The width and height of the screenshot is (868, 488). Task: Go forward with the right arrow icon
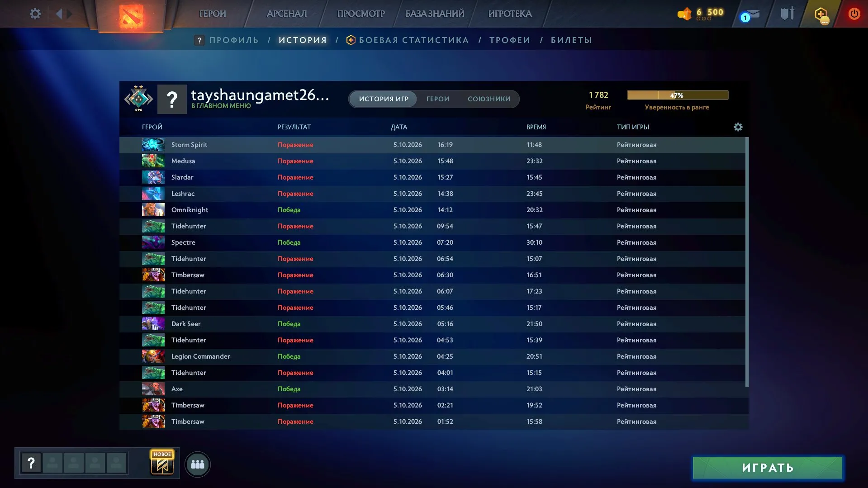point(69,14)
